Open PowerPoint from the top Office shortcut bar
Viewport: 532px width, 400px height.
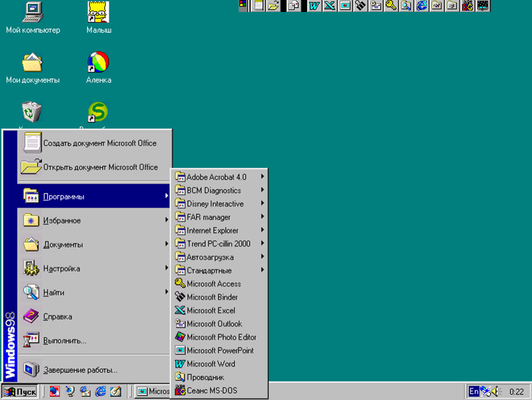point(345,6)
